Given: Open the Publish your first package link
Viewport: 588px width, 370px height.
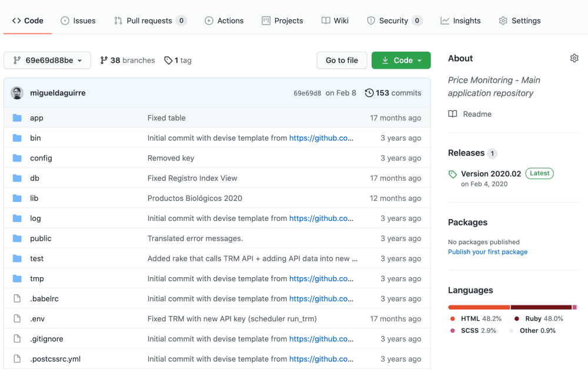Looking at the screenshot, I should coord(487,252).
